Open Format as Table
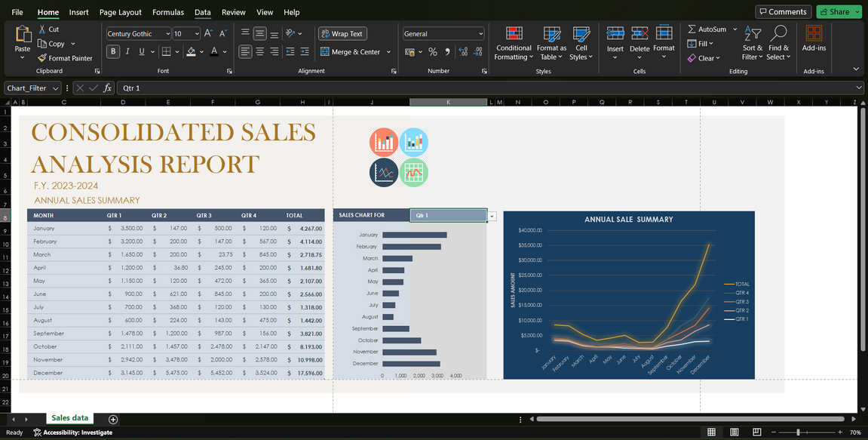Screen dimensions: 868x440 tap(551, 43)
